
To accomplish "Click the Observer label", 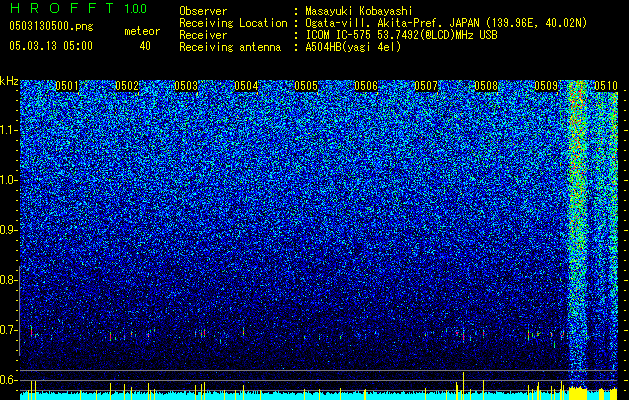I will (203, 11).
